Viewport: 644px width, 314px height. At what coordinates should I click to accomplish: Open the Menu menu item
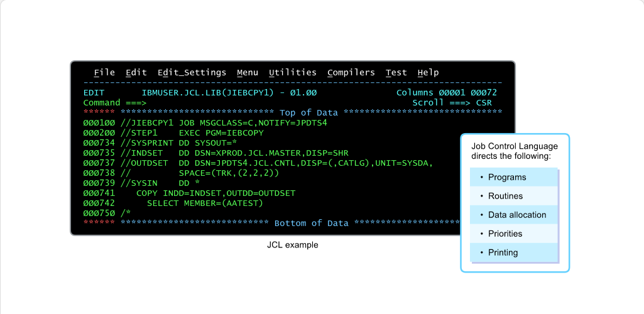[x=248, y=73]
